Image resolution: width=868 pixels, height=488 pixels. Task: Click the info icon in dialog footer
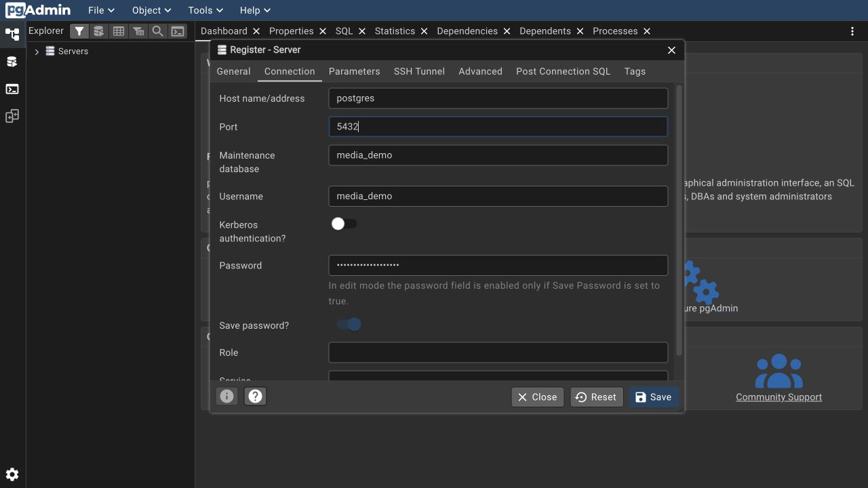(227, 396)
